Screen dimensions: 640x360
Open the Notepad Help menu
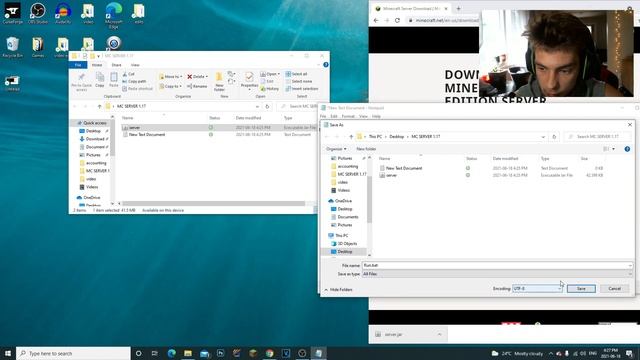point(376,116)
